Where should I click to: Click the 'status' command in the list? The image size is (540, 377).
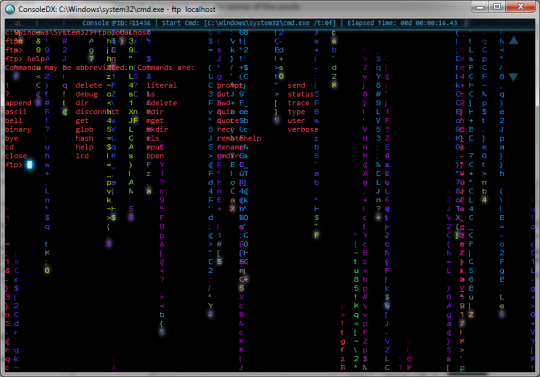(x=301, y=94)
